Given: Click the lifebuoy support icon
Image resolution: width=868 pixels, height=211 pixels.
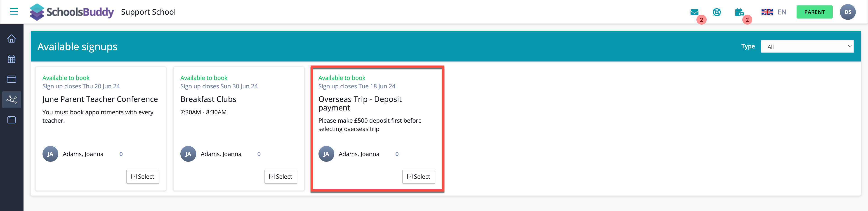Looking at the screenshot, I should pos(717,12).
